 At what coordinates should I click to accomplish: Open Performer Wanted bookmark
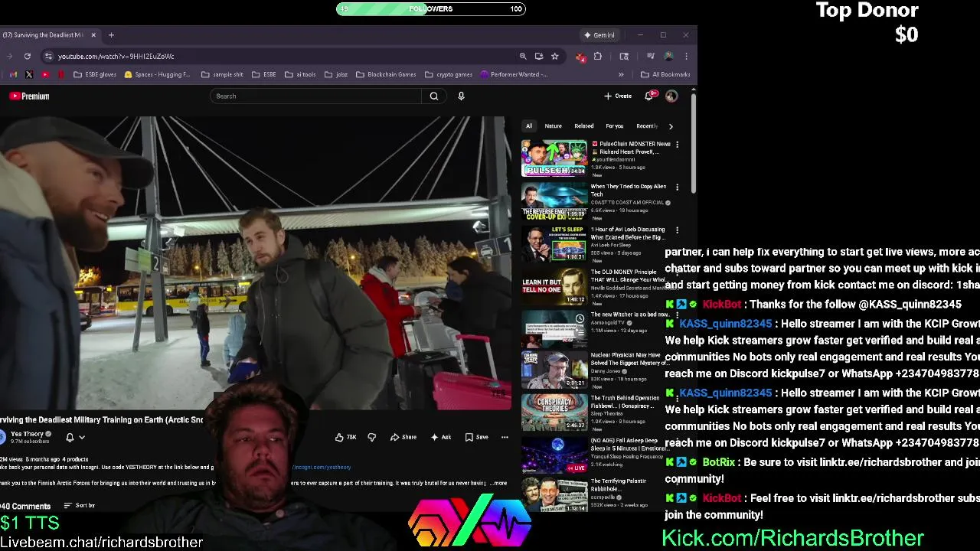[x=514, y=74]
